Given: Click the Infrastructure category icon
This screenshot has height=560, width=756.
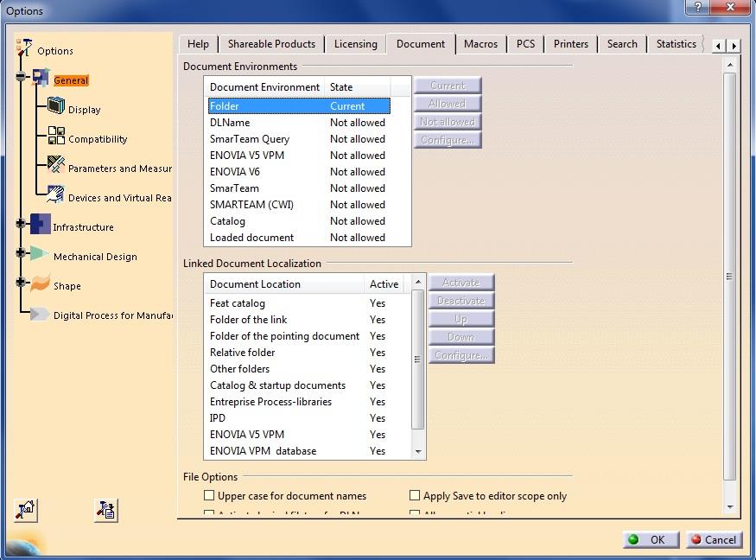Looking at the screenshot, I should pos(40,224).
